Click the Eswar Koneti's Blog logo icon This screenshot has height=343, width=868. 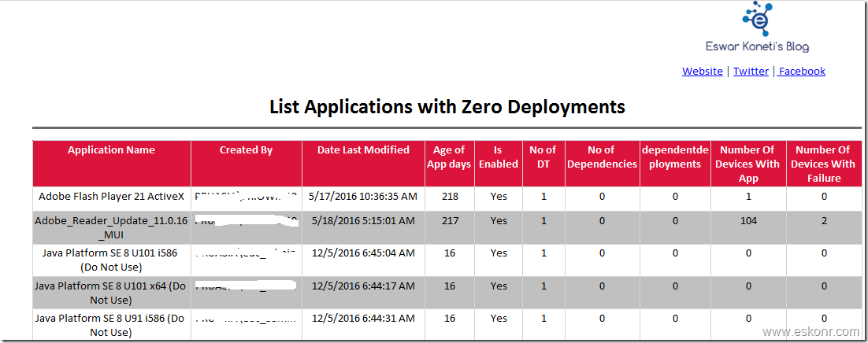point(757,20)
